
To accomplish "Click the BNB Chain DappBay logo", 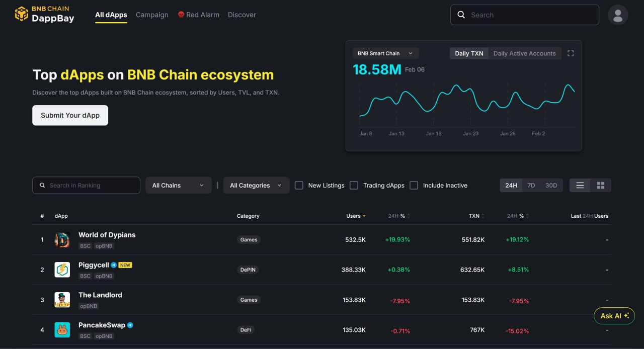I will (x=44, y=15).
